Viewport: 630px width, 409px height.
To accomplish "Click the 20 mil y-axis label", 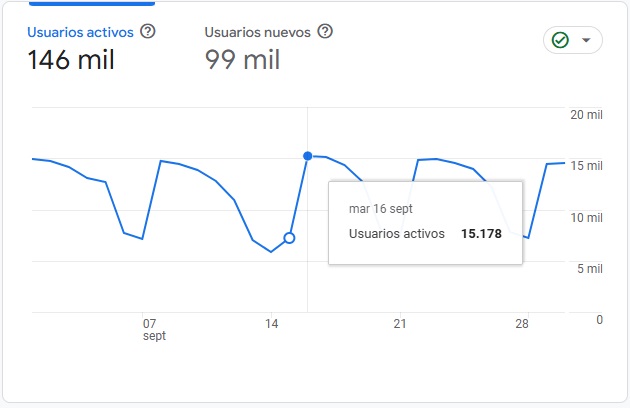I will pos(586,115).
